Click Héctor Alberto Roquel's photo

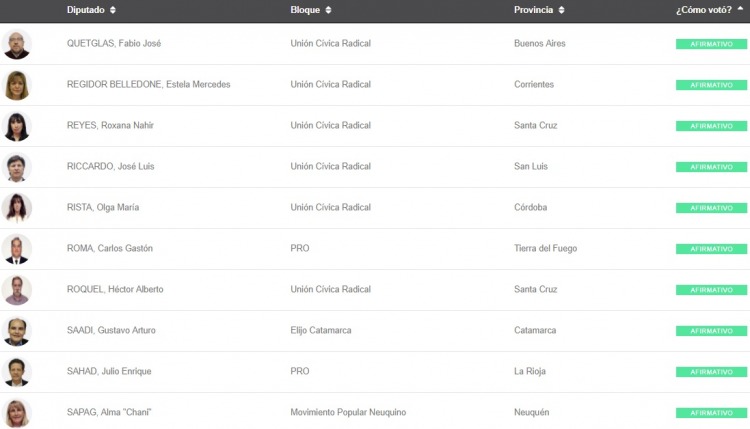pyautogui.click(x=17, y=290)
